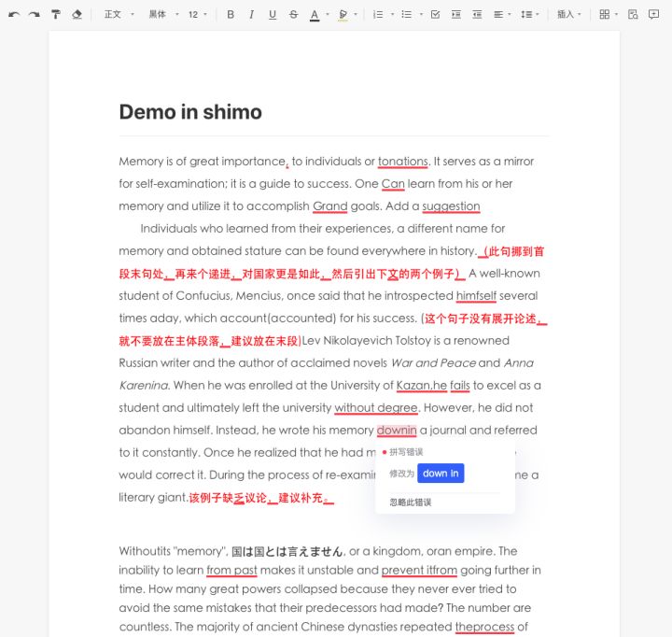Choose 忽略此错误 to ignore the error
Viewport: 672px width, 637px height.
410,503
